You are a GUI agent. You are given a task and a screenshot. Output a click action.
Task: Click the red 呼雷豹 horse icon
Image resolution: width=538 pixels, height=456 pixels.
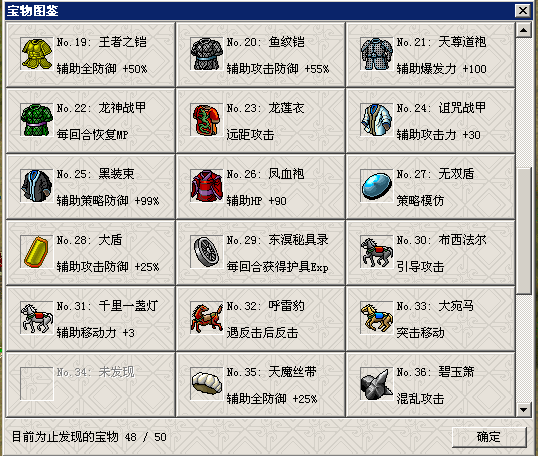(x=207, y=318)
